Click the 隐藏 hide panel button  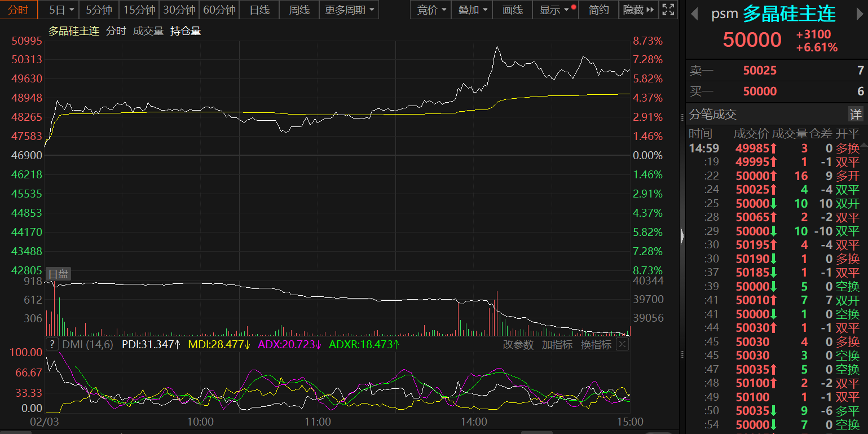point(638,10)
